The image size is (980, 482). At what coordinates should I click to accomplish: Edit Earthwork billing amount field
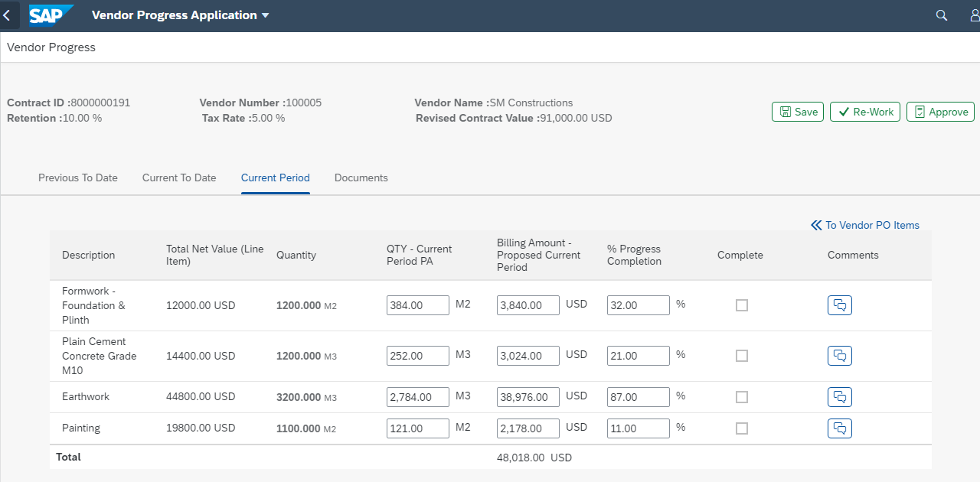point(528,397)
